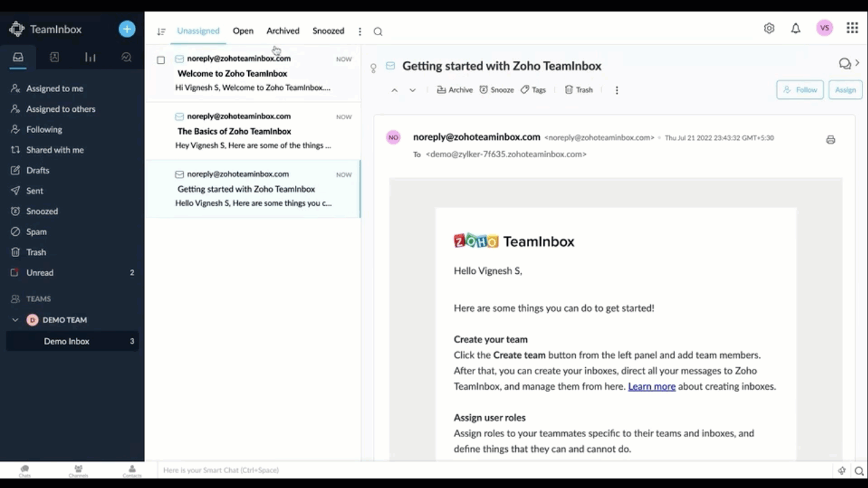Click the Snooze button in toolbar

496,90
